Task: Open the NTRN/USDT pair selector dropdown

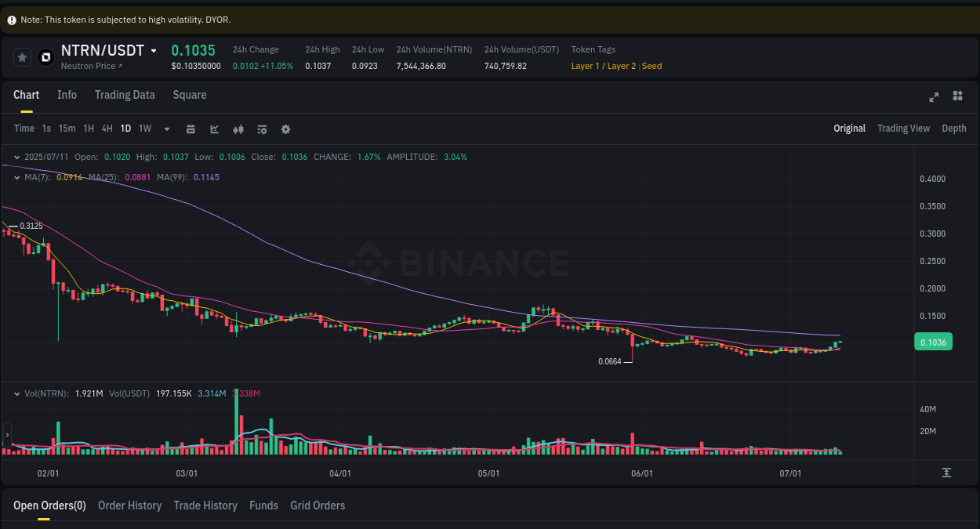Action: coord(152,49)
